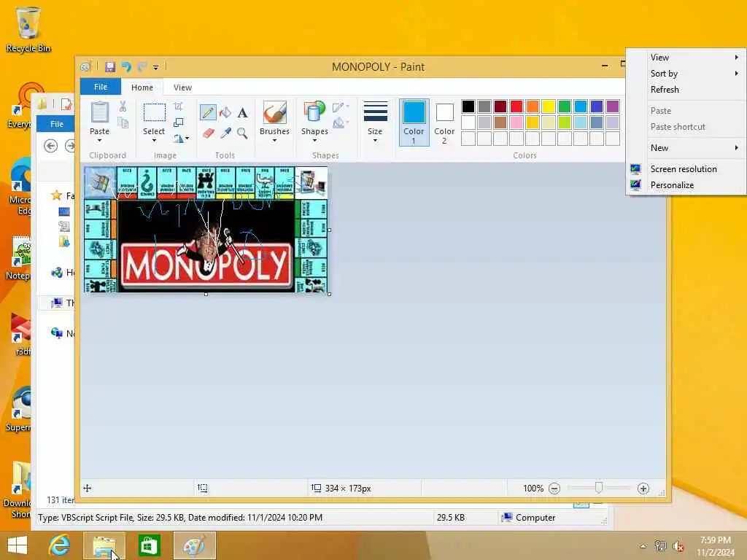Switch to the Home ribbon tab

click(x=142, y=87)
